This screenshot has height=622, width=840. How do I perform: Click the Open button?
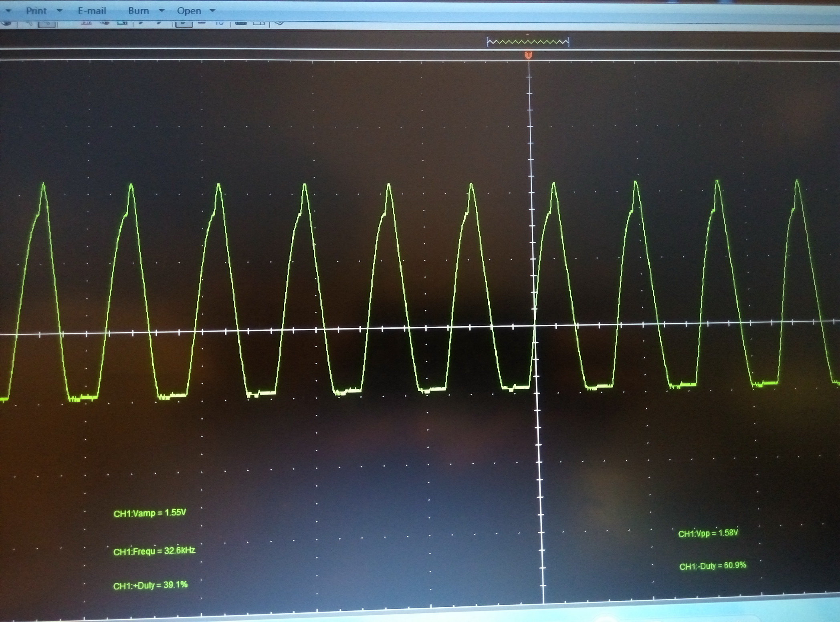coord(189,11)
